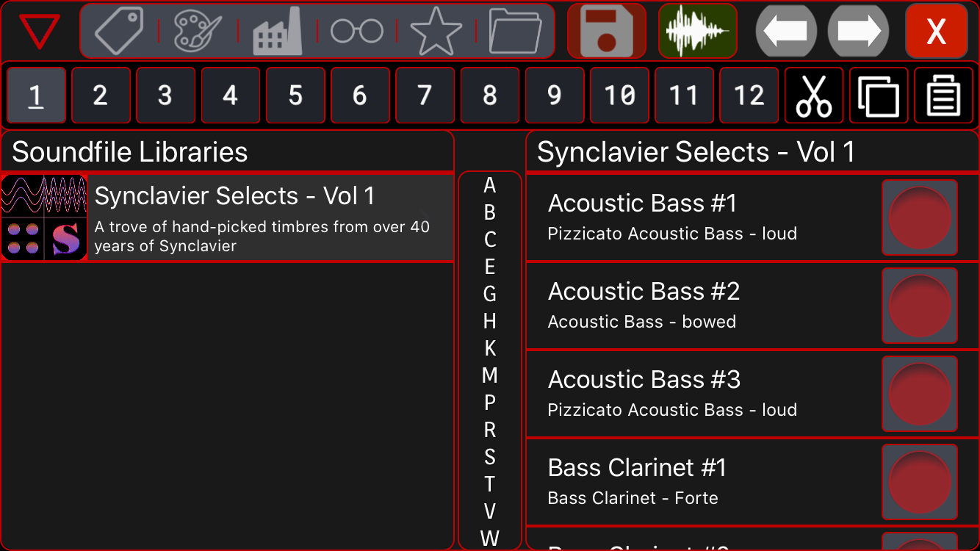The height and width of the screenshot is (551, 980).
Task: Click the folder icon in toolbar
Action: point(515,32)
